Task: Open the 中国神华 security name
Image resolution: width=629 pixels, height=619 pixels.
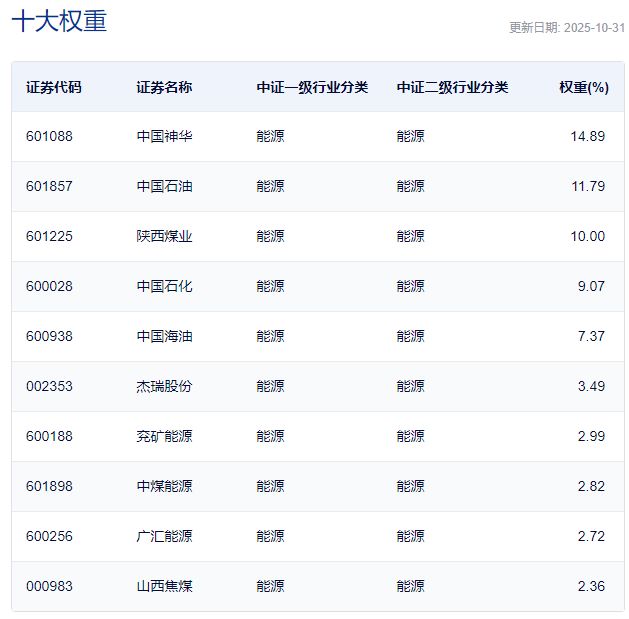Action: coord(165,136)
